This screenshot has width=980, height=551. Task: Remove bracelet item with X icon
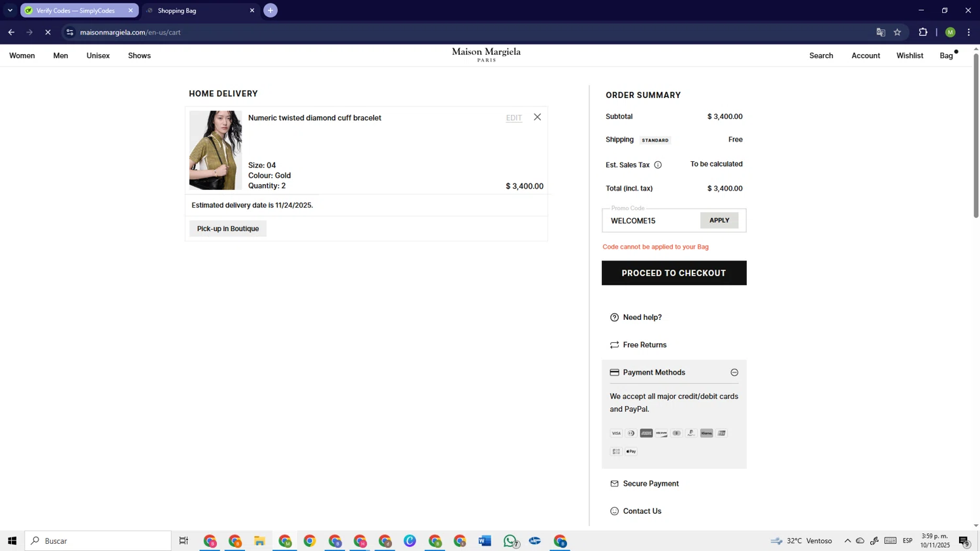[x=537, y=117]
